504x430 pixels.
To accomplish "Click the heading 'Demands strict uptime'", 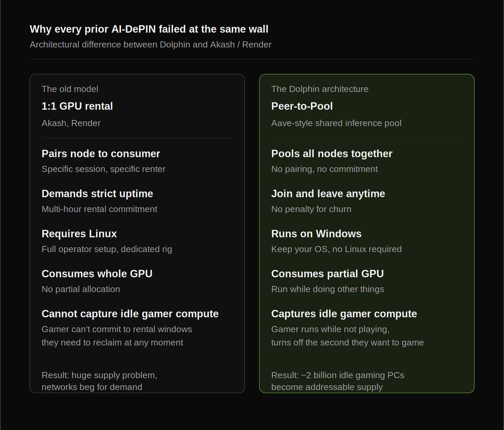I will click(97, 194).
